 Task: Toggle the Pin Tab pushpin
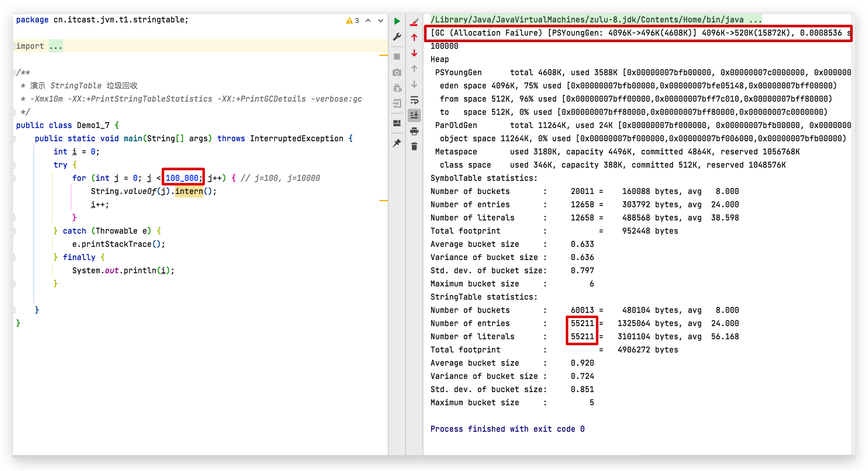[x=397, y=143]
